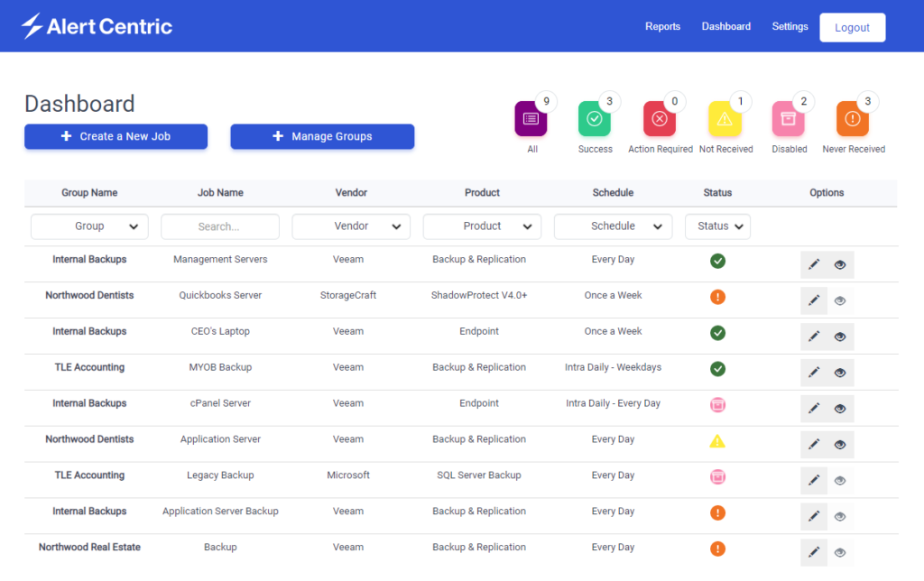Click the pink disabled status badge on Legacy Backup
This screenshot has width=924, height=581.
[x=717, y=476]
